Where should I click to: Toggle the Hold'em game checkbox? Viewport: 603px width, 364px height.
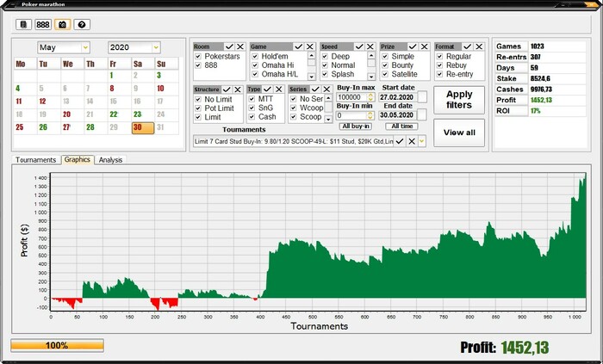coord(255,57)
